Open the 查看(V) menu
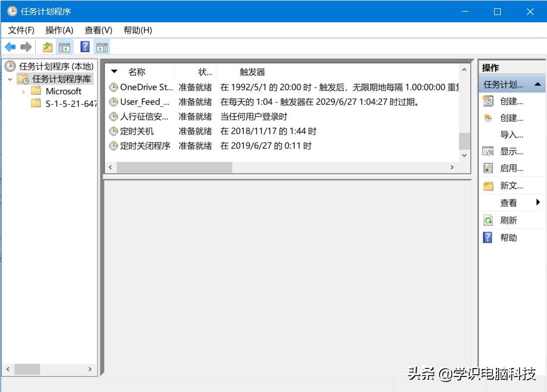Viewport: 547px width, 392px height. point(97,30)
